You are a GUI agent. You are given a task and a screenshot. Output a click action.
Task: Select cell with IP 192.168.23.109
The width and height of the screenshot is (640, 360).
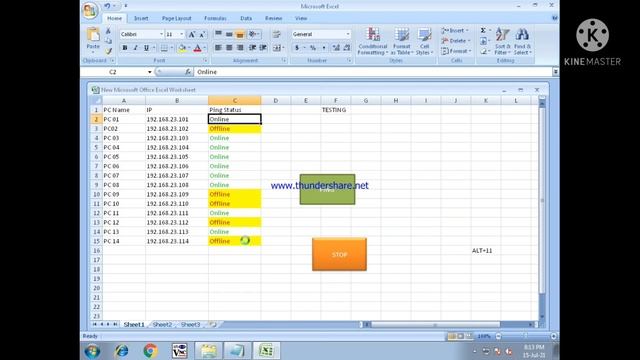177,194
